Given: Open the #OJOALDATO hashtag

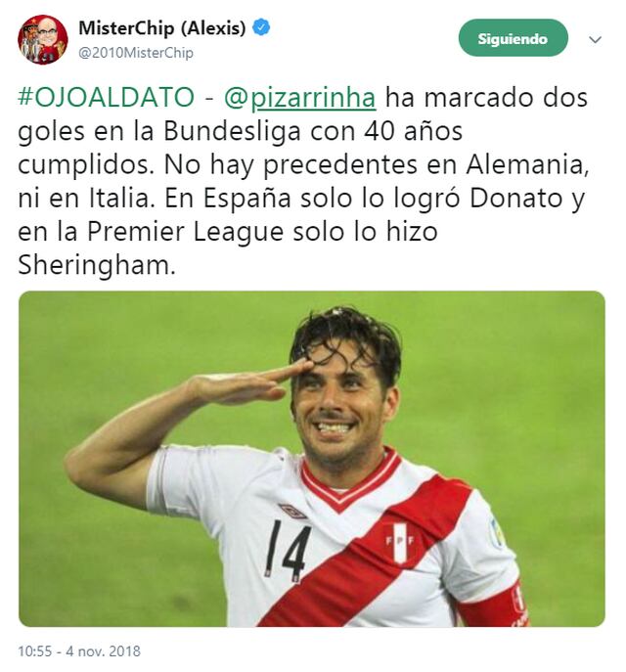Looking at the screenshot, I should (106, 97).
